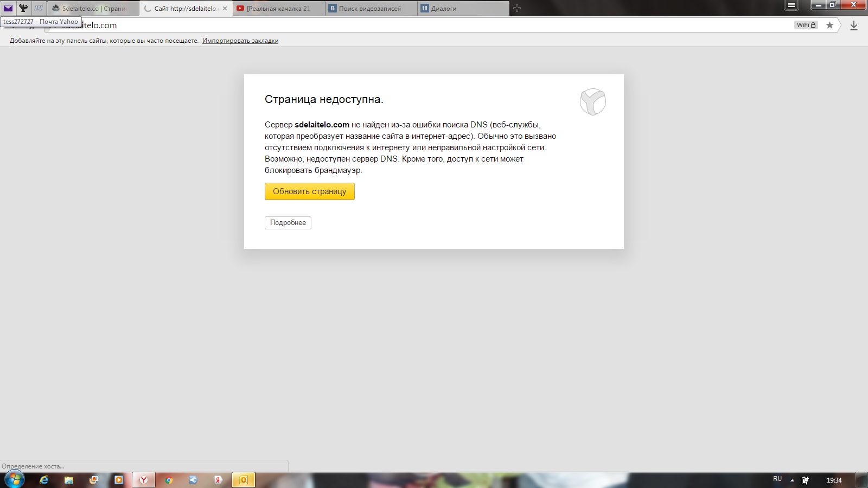Image resolution: width=868 pixels, height=488 pixels.
Task: Bookmark page with the star icon
Action: point(829,25)
